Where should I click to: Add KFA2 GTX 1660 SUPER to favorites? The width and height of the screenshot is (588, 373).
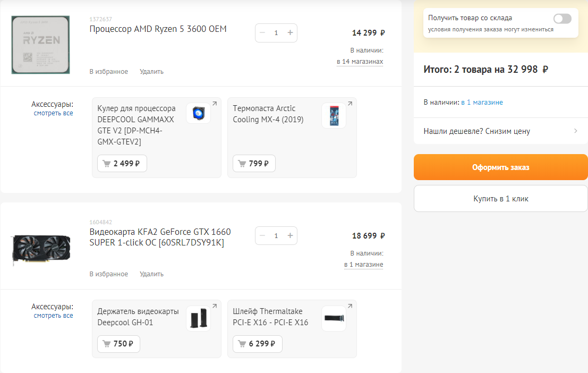[108, 274]
